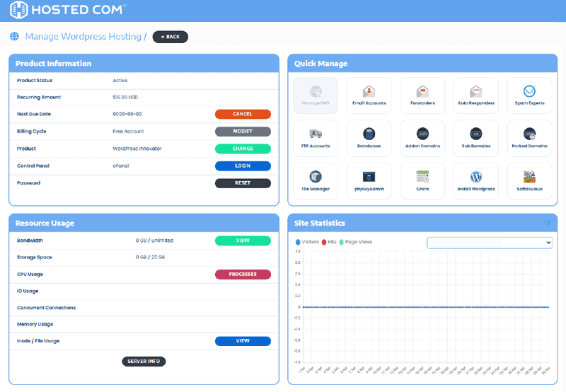Click the Processes button for CPU Usage
566x392 pixels.
coord(243,275)
